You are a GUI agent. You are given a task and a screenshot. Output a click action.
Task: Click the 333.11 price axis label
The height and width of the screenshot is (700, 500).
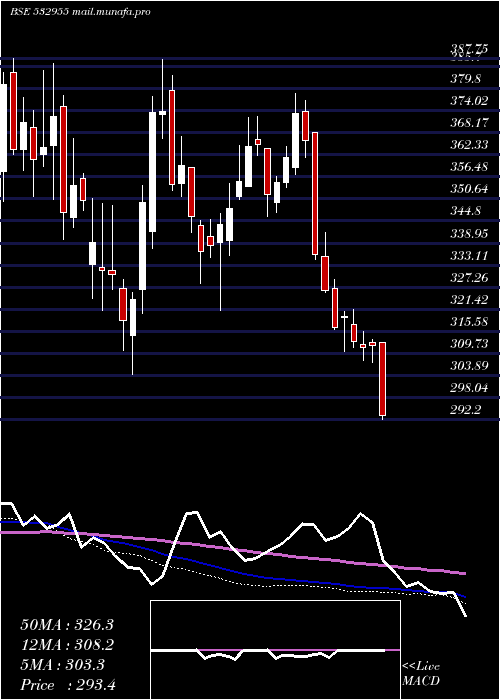[x=469, y=256]
